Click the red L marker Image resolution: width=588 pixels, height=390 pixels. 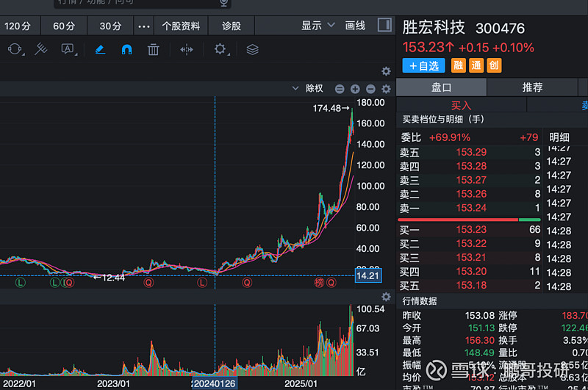(x=202, y=283)
